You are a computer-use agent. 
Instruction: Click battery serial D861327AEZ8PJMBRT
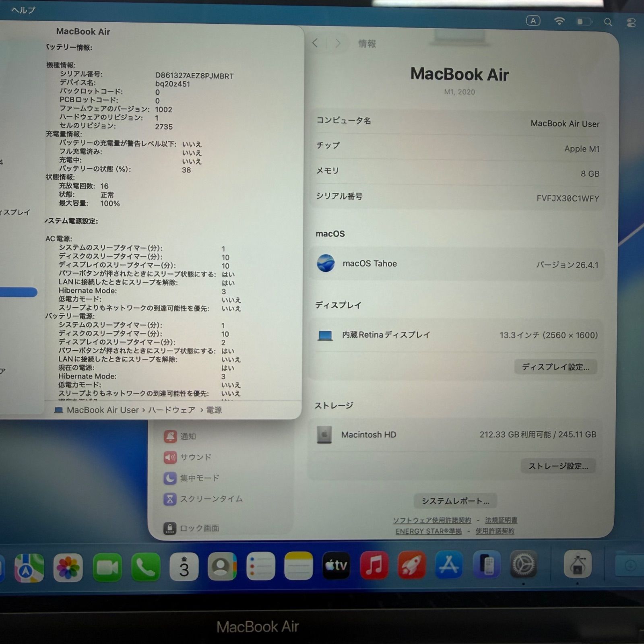(x=194, y=76)
